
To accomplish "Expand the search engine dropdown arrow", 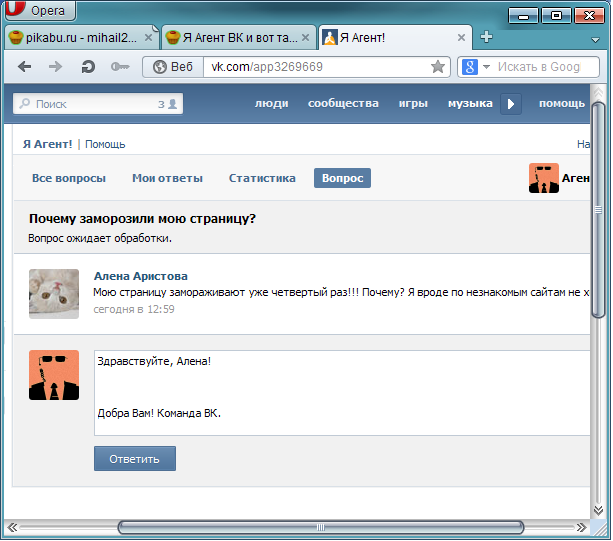I will [486, 67].
